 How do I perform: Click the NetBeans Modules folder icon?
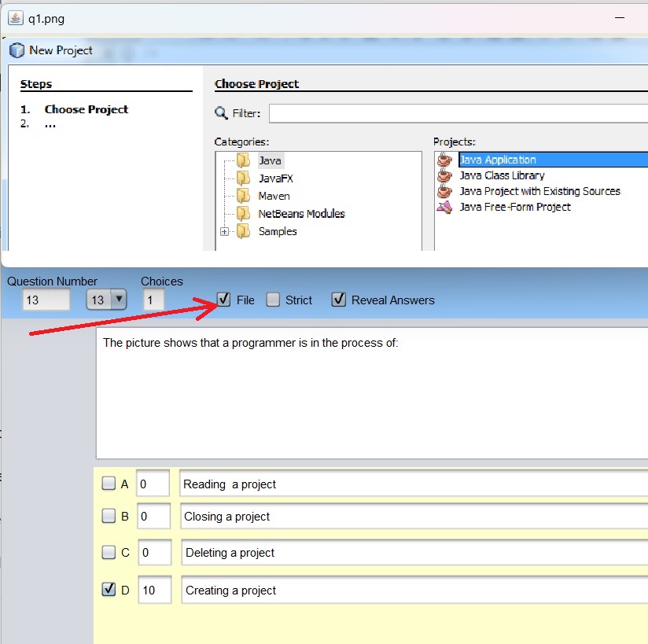(x=243, y=214)
